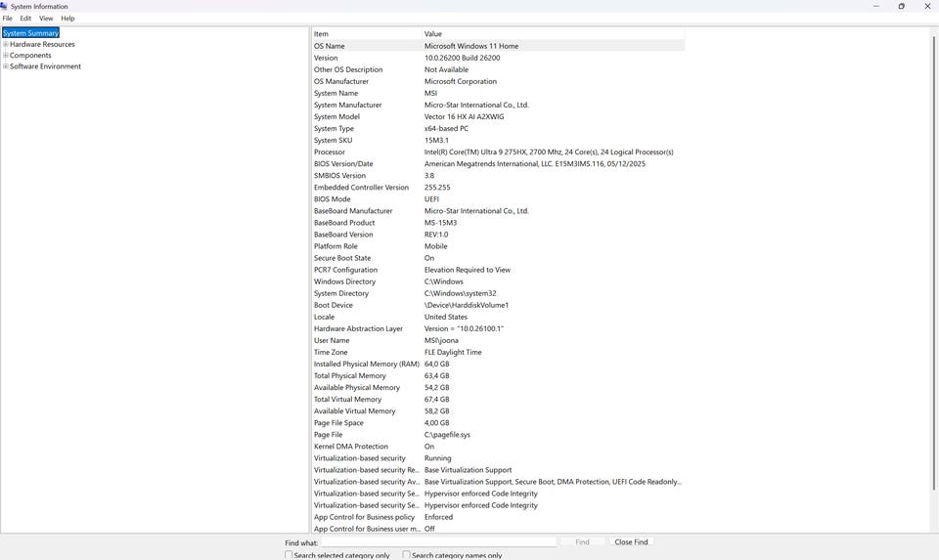Screen dimensions: 939x560
Task: Select the Total Virtual Memory row
Action: coord(498,399)
